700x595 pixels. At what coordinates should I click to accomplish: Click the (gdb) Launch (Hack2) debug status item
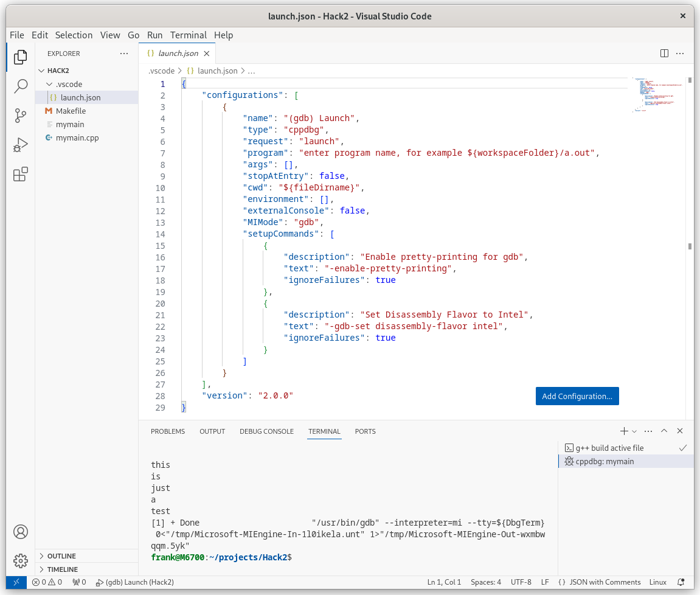pyautogui.click(x=135, y=582)
